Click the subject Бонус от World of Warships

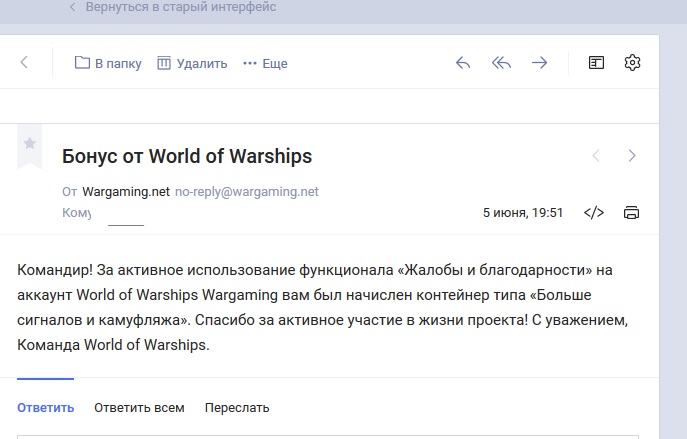(x=187, y=156)
